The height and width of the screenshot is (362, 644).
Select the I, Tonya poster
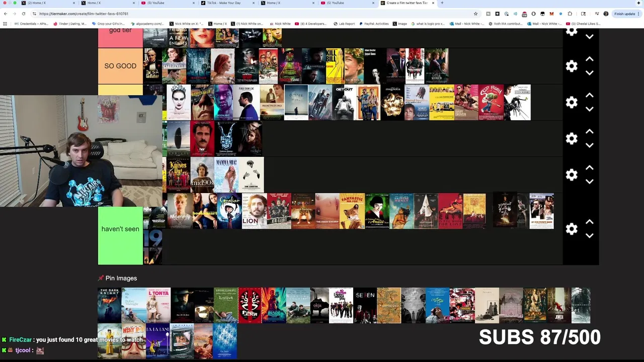coord(158,305)
